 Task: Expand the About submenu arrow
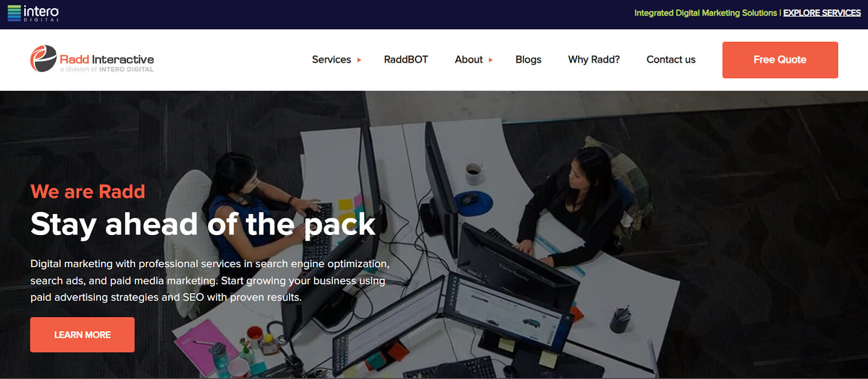click(x=490, y=60)
